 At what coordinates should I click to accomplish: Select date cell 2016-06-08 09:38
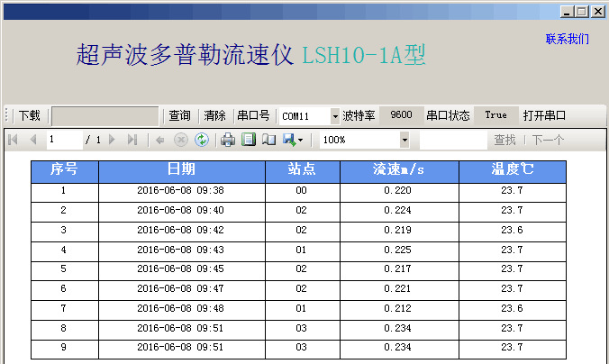point(180,191)
